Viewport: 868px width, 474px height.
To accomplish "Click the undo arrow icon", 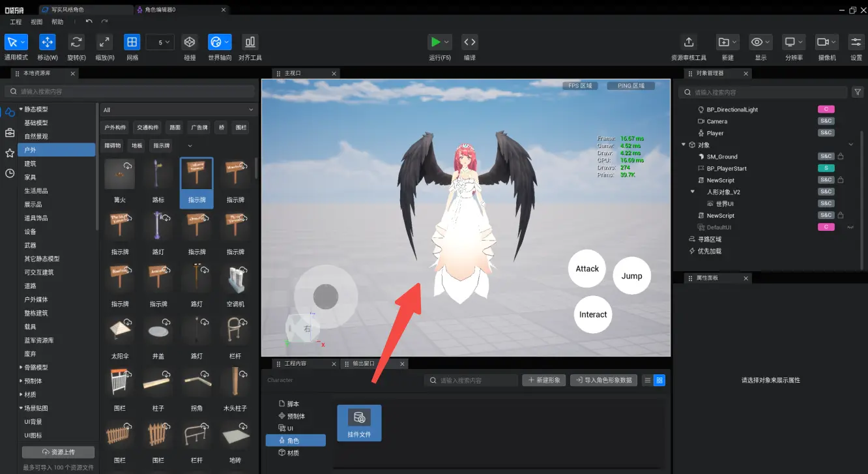I will 89,22.
